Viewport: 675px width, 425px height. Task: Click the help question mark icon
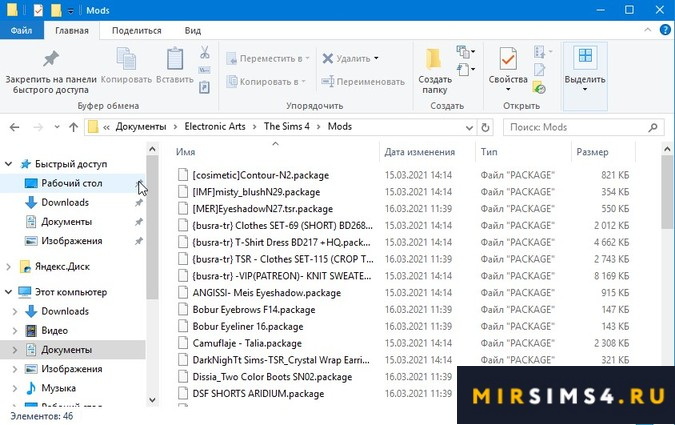(665, 30)
